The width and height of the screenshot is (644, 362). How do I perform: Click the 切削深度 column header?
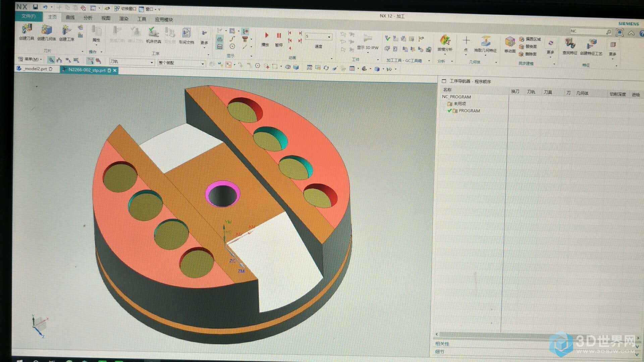pyautogui.click(x=618, y=95)
